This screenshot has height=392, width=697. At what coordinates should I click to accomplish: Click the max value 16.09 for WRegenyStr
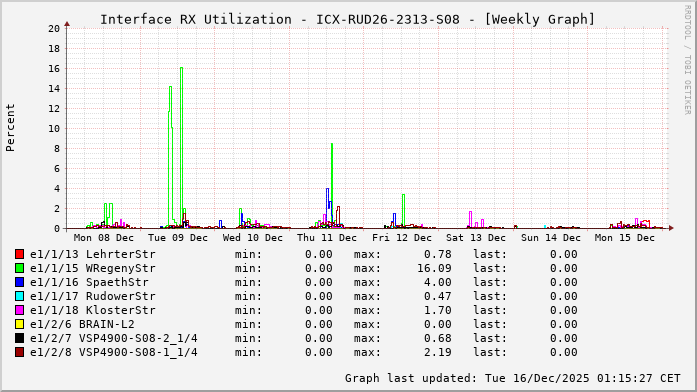434,268
